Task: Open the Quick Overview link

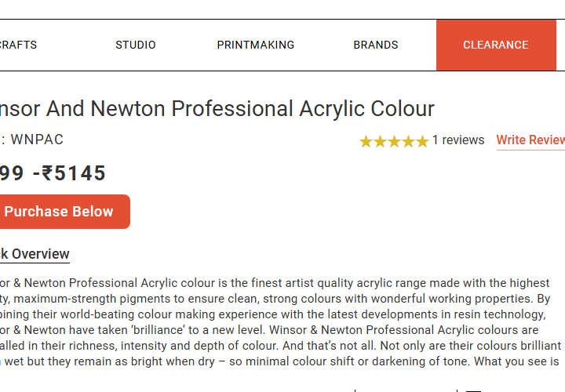Action: click(35, 254)
